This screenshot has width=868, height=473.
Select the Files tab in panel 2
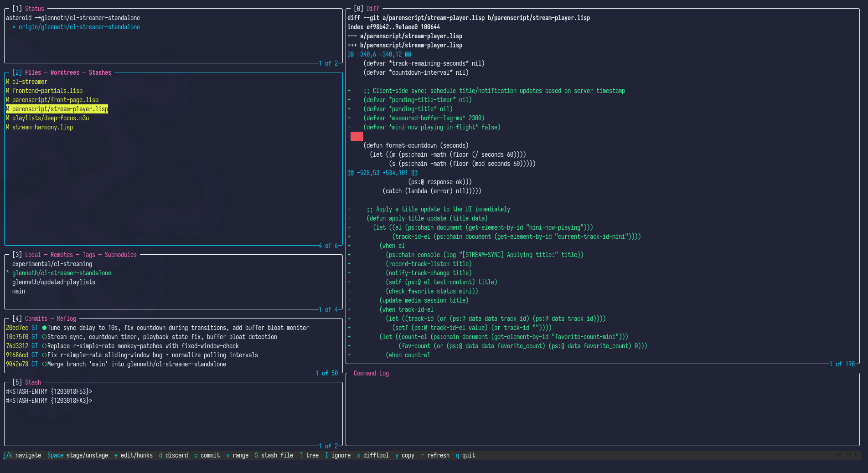coord(33,72)
